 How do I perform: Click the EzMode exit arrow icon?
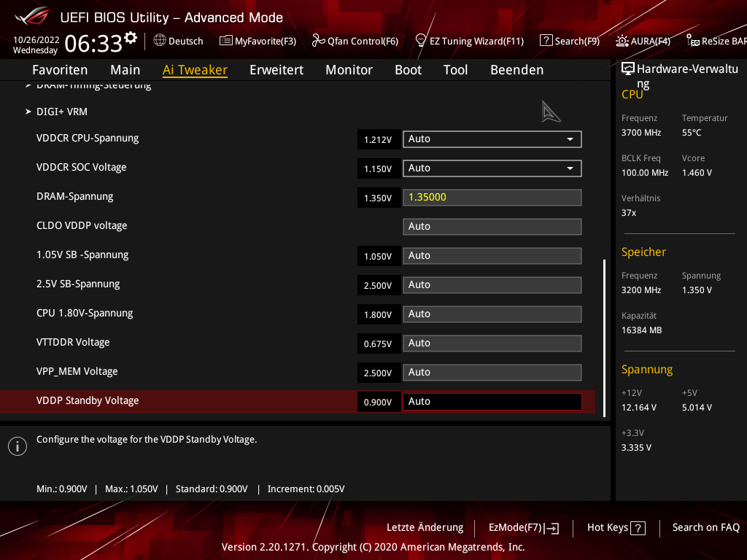pyautogui.click(x=551, y=528)
